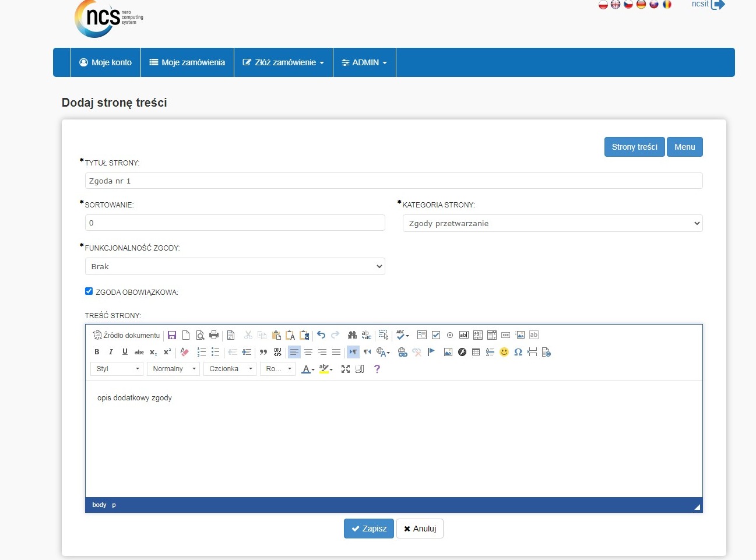Go to Moje zamówienia
Viewport: 756px width, 560px height.
pos(187,62)
